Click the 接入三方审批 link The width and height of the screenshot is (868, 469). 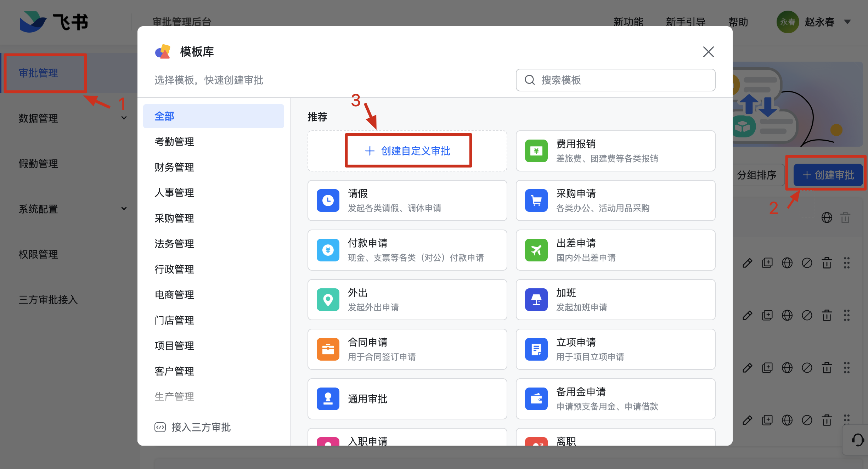[193, 427]
